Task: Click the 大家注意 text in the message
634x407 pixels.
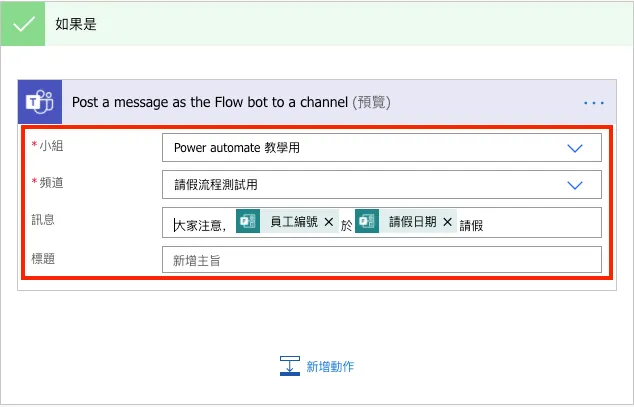Action: coord(200,226)
